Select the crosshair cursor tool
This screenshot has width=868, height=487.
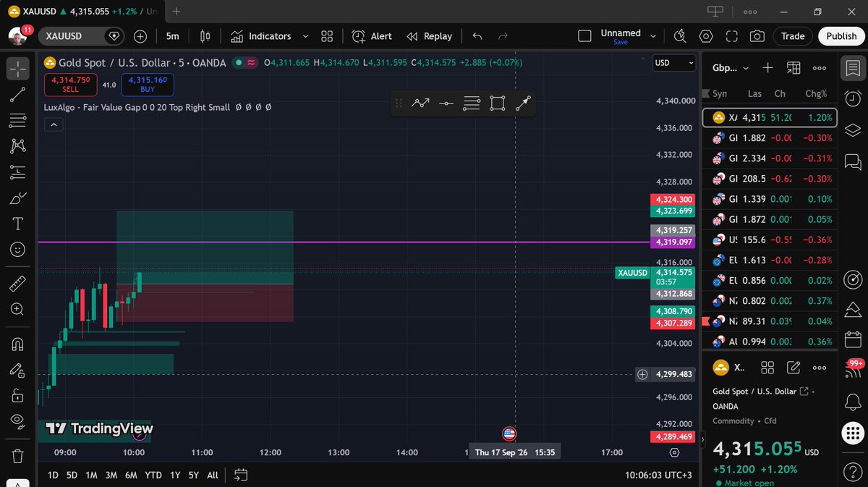(18, 69)
